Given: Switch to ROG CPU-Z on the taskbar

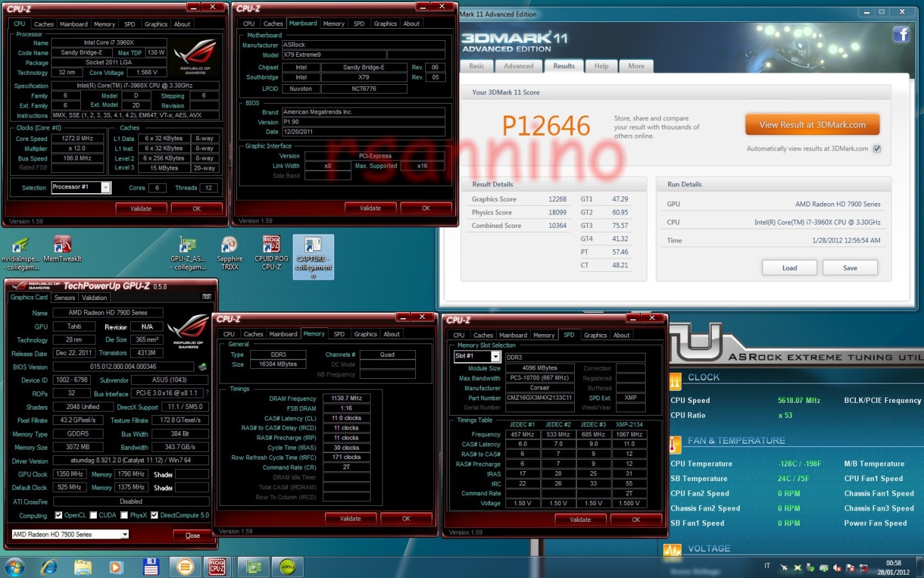Looking at the screenshot, I should tap(216, 567).
